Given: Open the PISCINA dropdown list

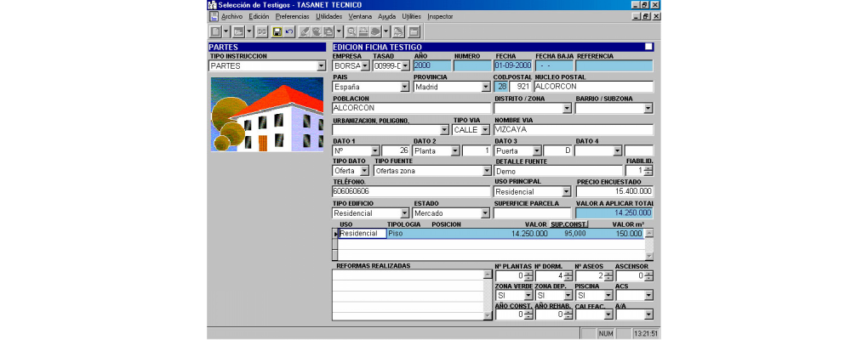Looking at the screenshot, I should pos(607,296).
